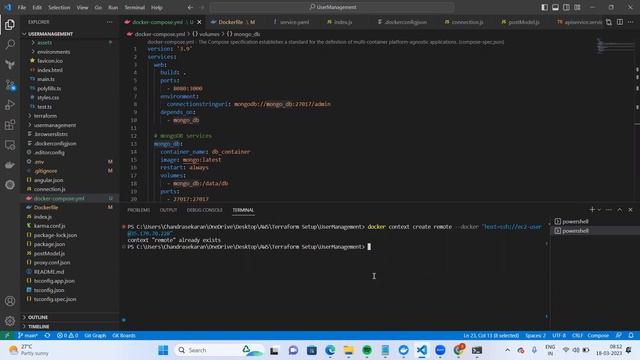Switch to the DEBUG CONSOLE panel tab
This screenshot has width=640, height=360.
204,210
